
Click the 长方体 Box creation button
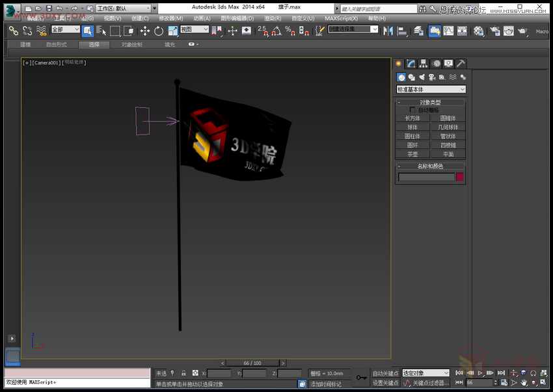413,118
